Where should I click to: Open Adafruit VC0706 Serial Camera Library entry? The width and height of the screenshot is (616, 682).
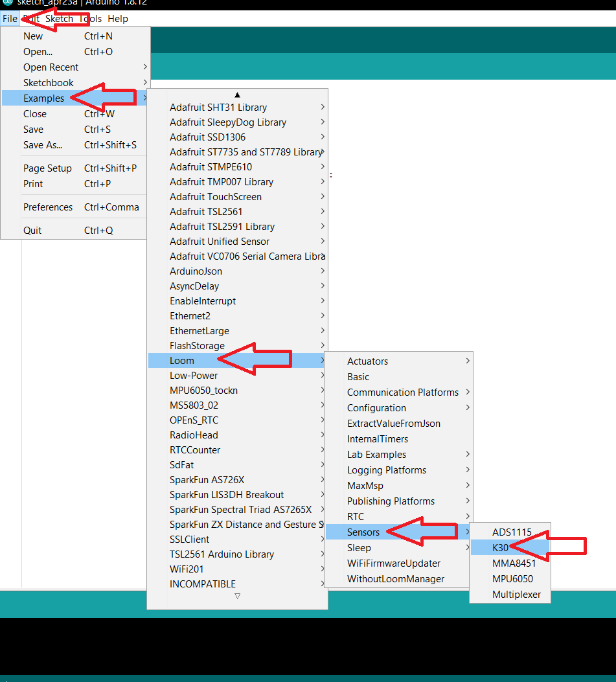click(237, 256)
